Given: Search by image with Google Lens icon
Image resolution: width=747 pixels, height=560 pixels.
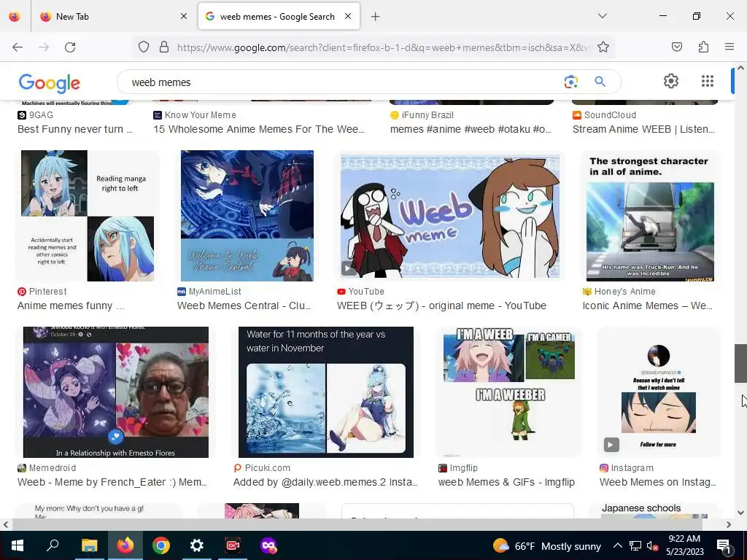Looking at the screenshot, I should [570, 82].
